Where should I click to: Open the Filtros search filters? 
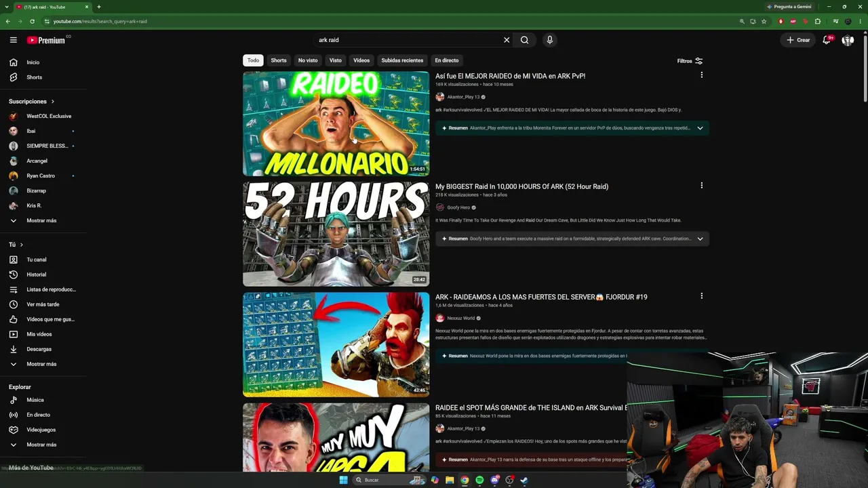(690, 61)
